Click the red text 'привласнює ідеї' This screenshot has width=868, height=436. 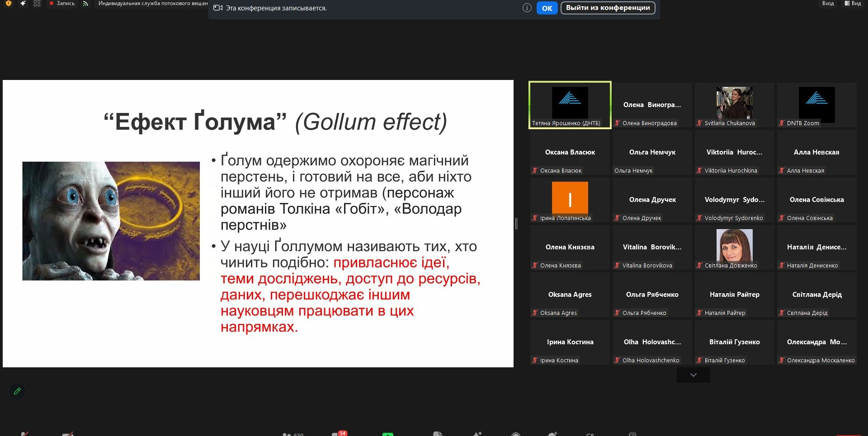[x=392, y=263]
